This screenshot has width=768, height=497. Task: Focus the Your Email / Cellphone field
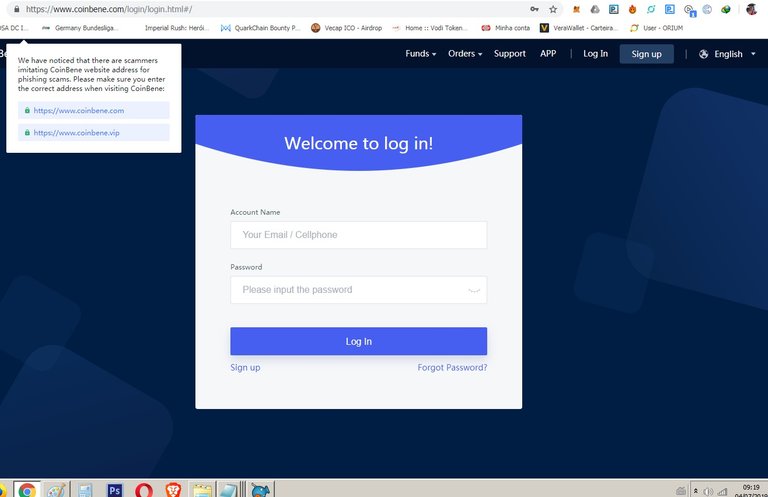[359, 235]
